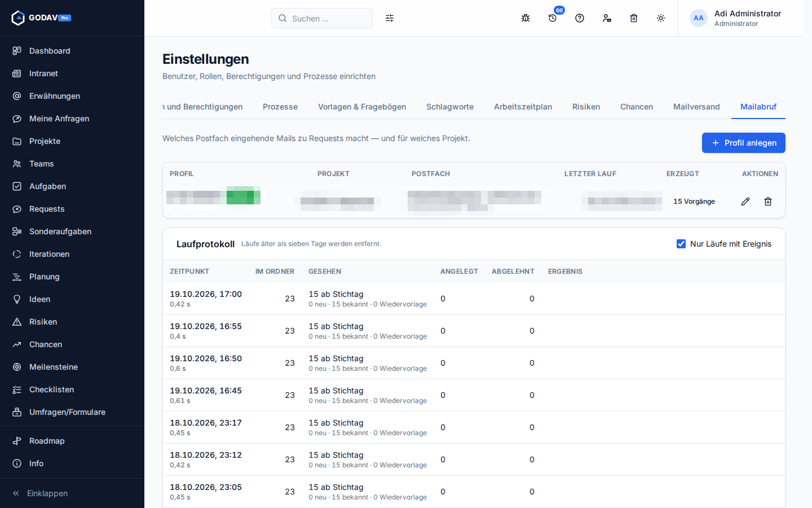The image size is (812, 508).
Task: Click the ABGELEHNT column header
Action: pos(513,271)
